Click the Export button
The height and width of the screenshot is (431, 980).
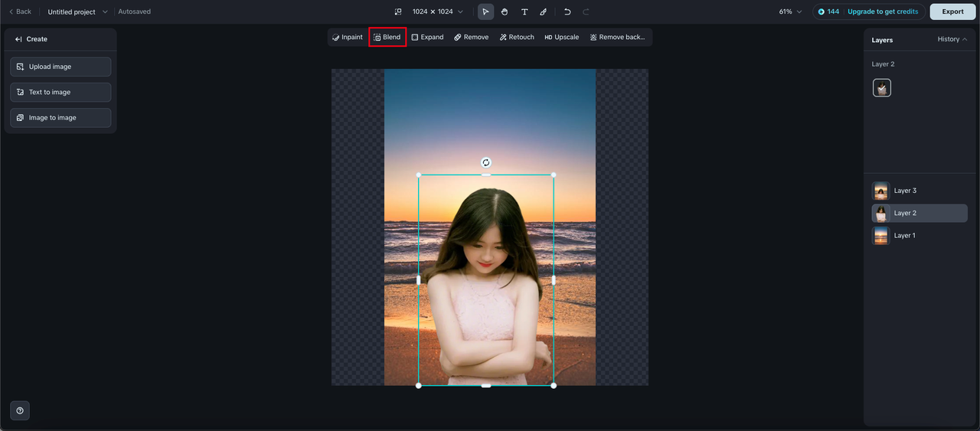pos(952,11)
